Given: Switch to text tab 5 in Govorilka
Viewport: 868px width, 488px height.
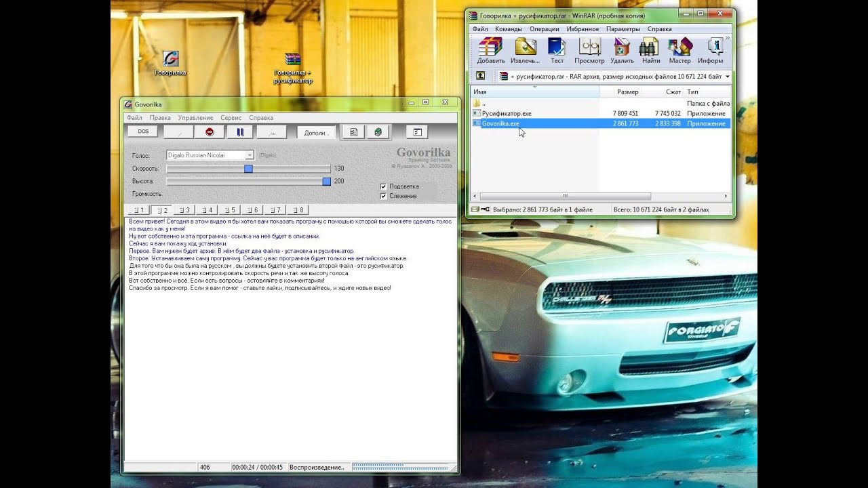Looking at the screenshot, I should [x=229, y=210].
